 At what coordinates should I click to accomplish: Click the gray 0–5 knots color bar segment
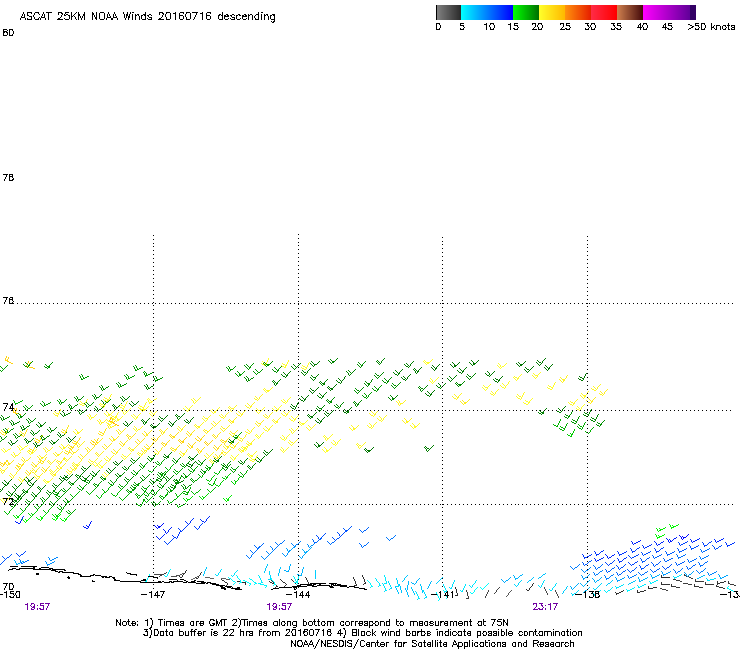pyautogui.click(x=448, y=12)
